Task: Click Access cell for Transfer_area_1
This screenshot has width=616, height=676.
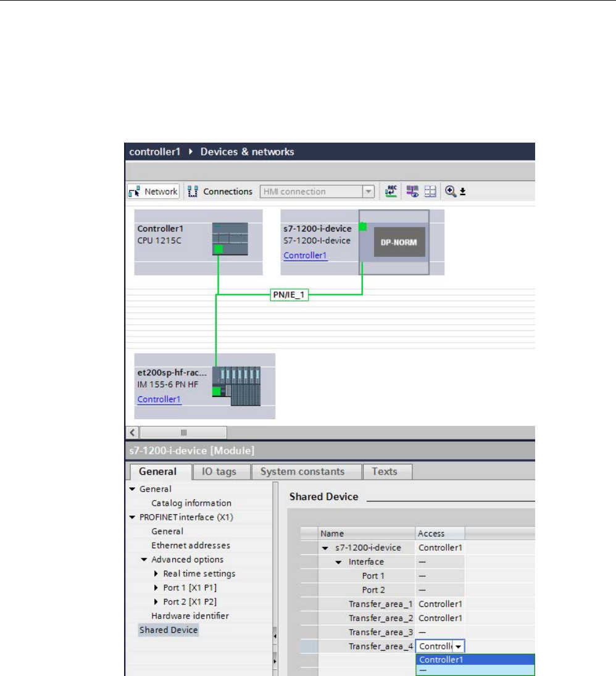Action: point(440,604)
